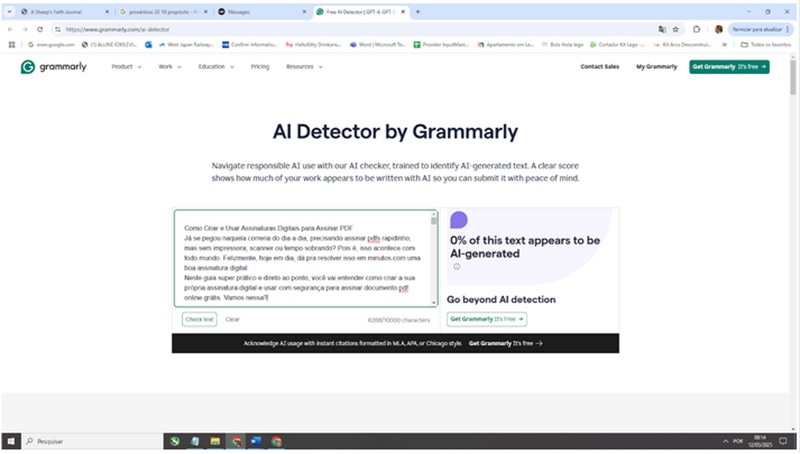800x454 pixels.
Task: Open the browser extensions icon
Action: tap(696, 30)
